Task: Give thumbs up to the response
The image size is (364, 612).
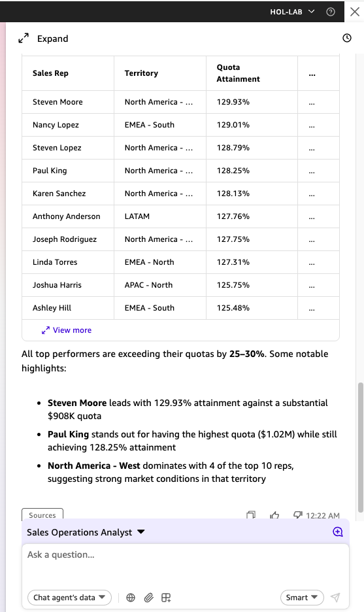Action: [x=274, y=516]
